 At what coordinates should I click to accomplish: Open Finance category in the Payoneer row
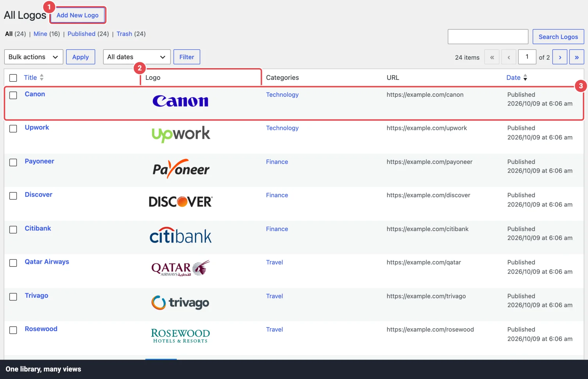pyautogui.click(x=277, y=162)
